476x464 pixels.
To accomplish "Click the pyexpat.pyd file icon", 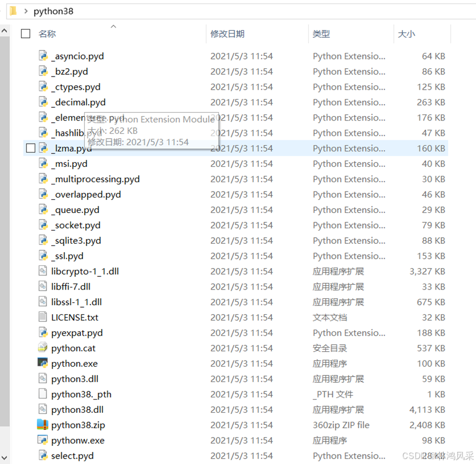I will pyautogui.click(x=43, y=333).
